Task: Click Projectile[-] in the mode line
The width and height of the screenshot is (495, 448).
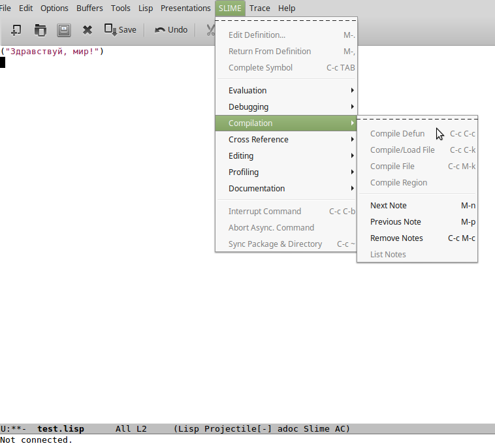Action: coord(238,429)
